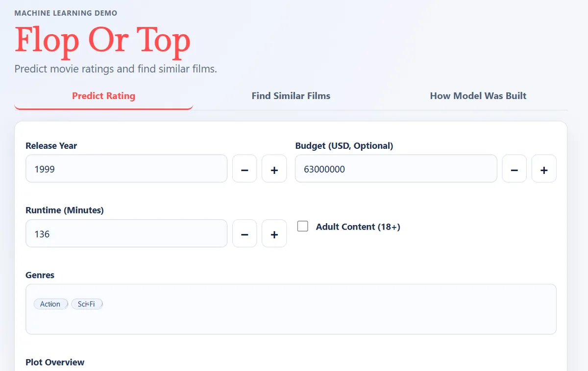Select the Predict Rating tab
Viewport: 588px width, 371px height.
coord(103,96)
